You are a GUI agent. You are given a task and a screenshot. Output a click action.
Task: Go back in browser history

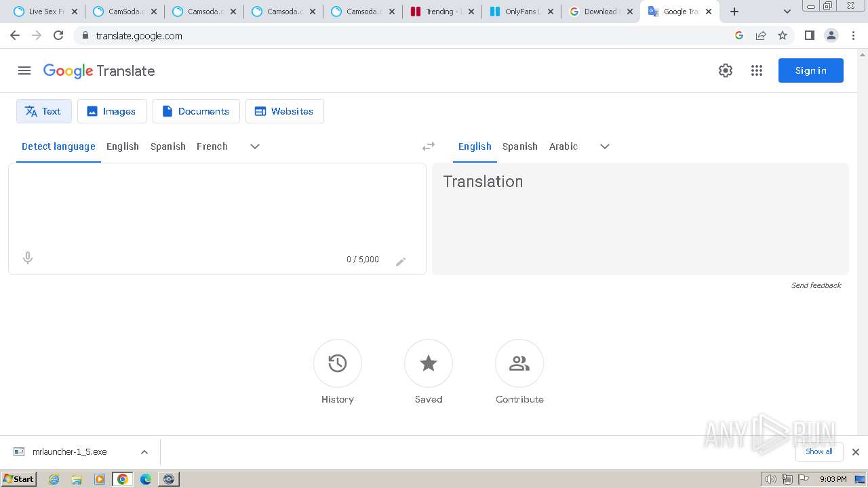coord(15,35)
